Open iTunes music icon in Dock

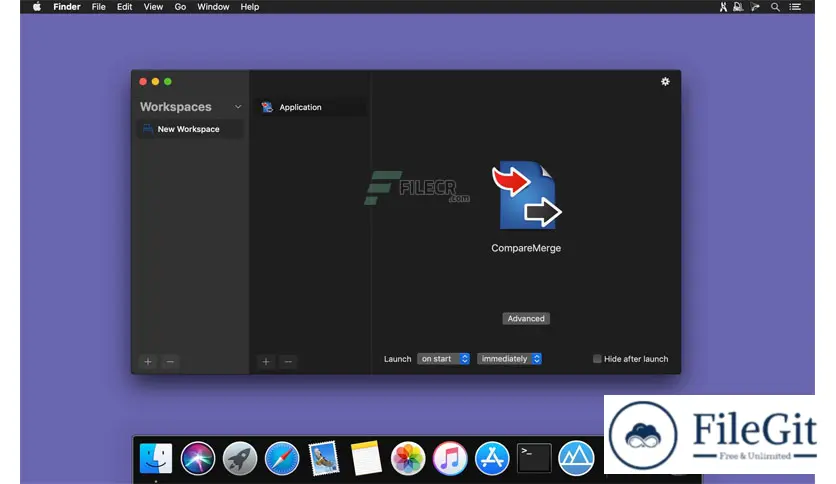coord(450,458)
